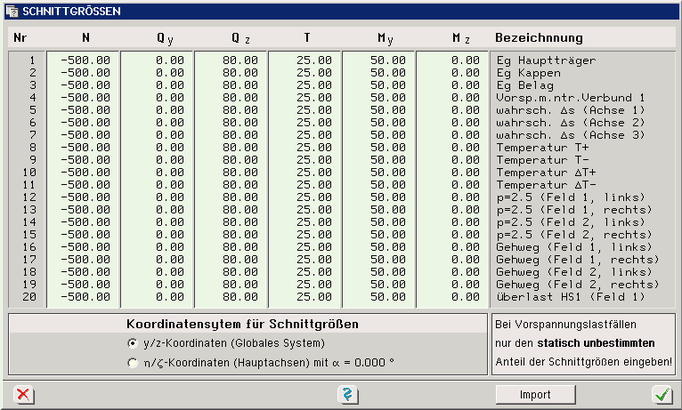This screenshot has height=410, width=682.
Task: Click the 'Eg Hauptträger' description entry
Action: point(545,60)
